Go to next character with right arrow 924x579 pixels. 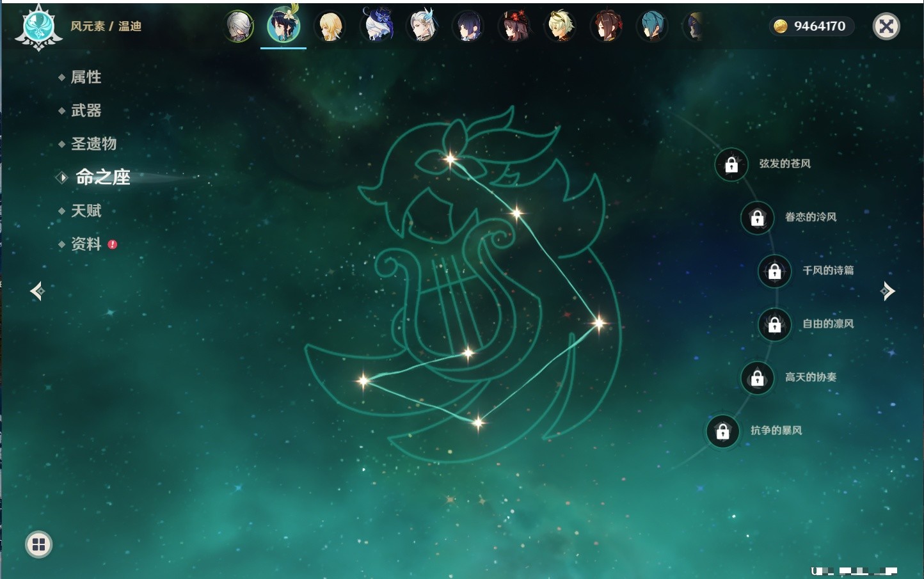[x=888, y=291]
